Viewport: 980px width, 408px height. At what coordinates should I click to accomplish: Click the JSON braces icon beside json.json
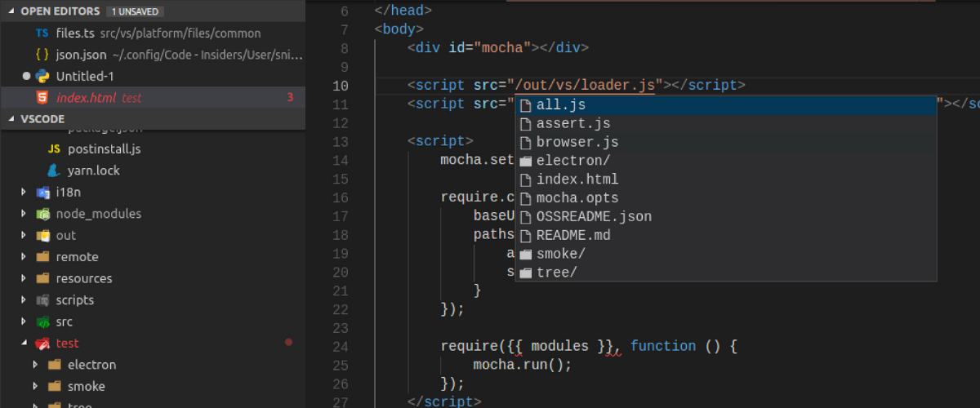[42, 55]
